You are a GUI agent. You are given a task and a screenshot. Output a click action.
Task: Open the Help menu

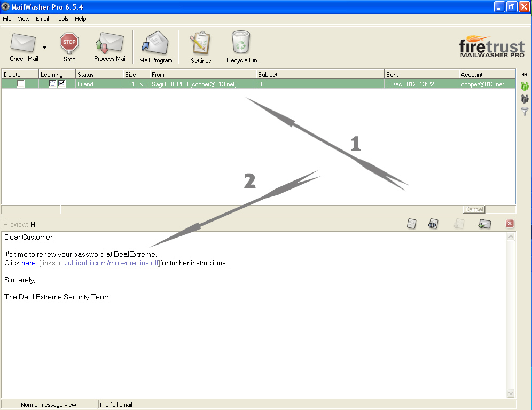tap(81, 19)
